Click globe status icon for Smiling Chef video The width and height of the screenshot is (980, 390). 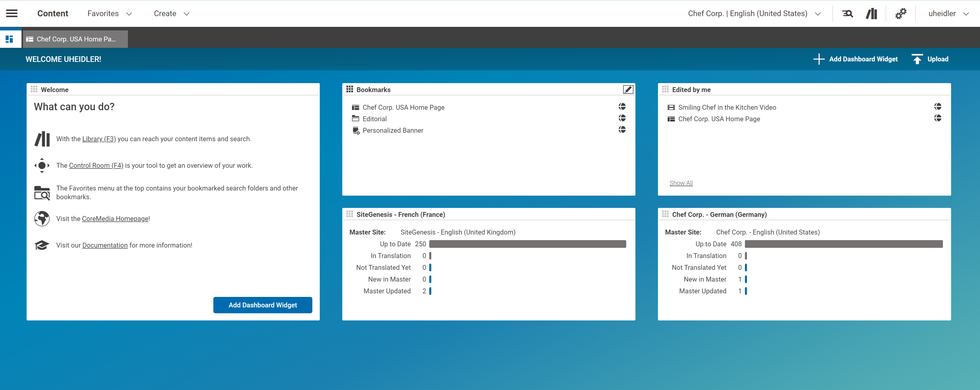(937, 107)
